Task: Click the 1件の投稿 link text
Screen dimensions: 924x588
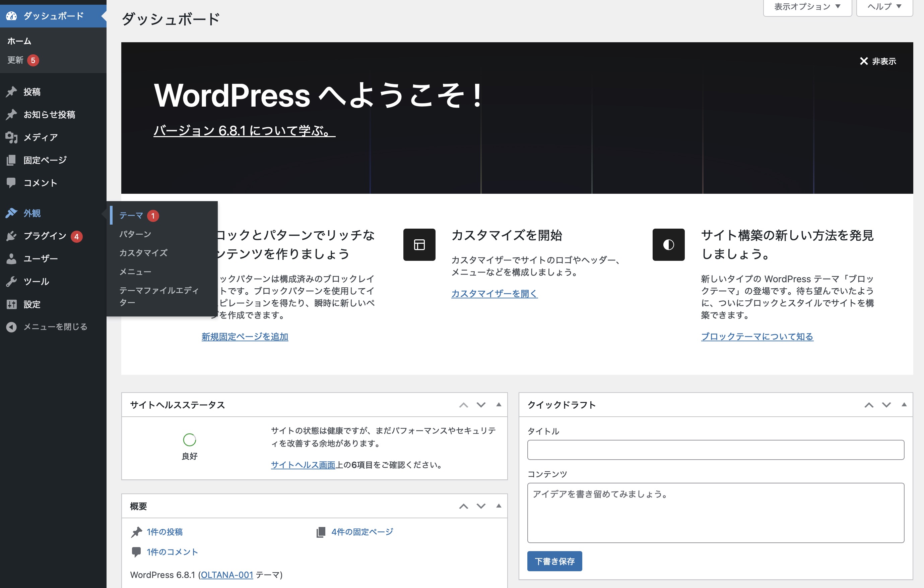Action: tap(164, 532)
